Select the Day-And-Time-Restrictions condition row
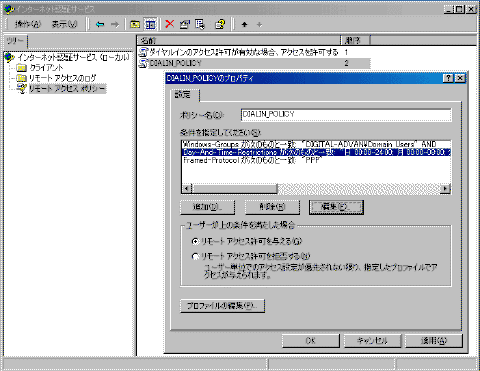 (316, 152)
